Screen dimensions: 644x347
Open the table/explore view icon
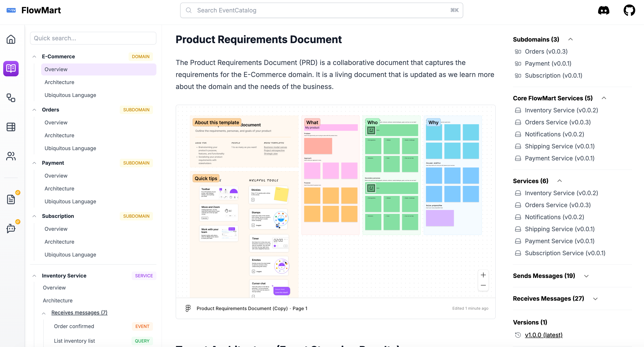11,127
